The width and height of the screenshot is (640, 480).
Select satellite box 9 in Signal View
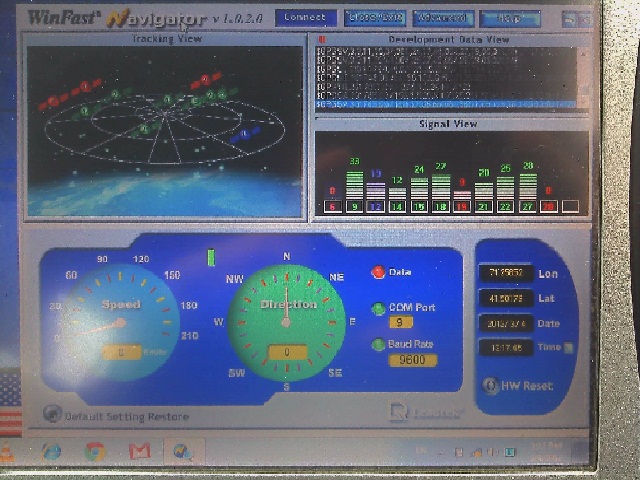[354, 207]
